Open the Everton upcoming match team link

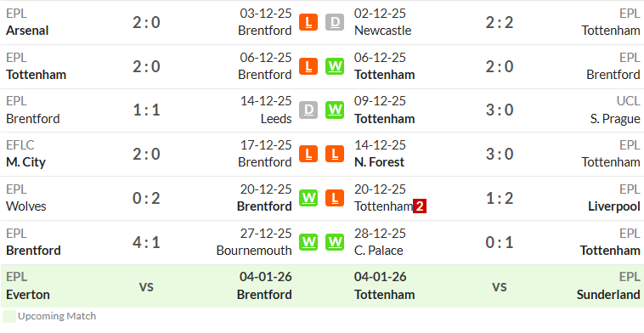28,295
